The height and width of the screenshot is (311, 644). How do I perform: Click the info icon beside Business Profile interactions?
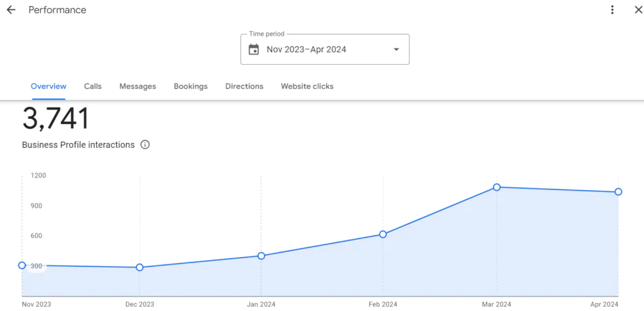pyautogui.click(x=145, y=145)
